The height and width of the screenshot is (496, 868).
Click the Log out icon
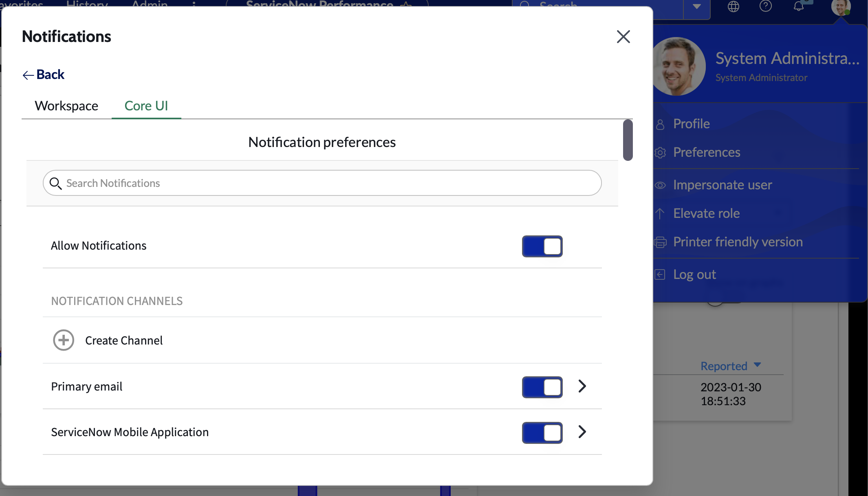pyautogui.click(x=660, y=274)
